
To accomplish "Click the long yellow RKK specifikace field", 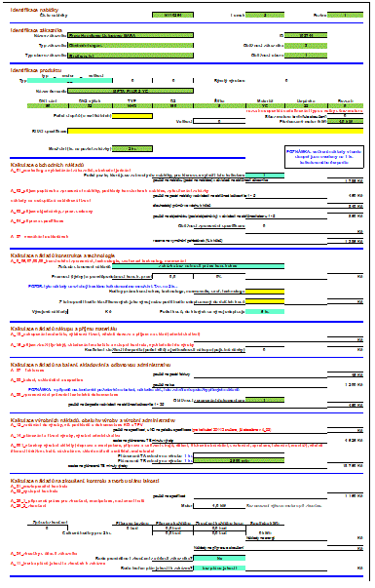I will point(215,131).
